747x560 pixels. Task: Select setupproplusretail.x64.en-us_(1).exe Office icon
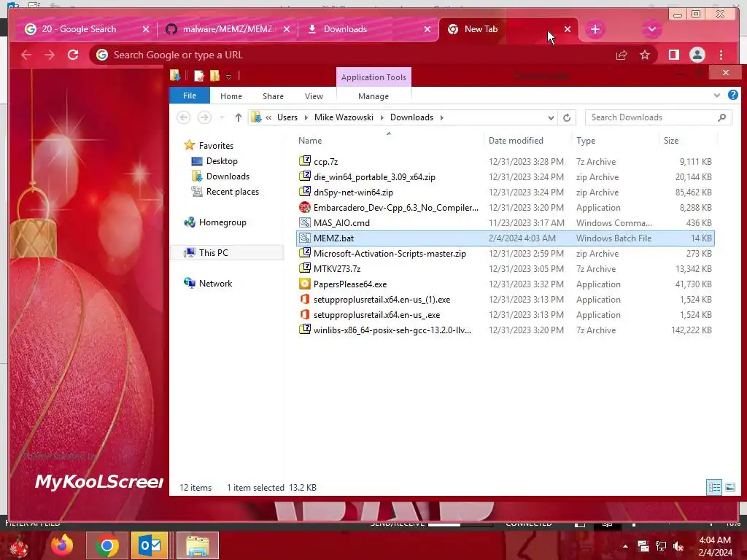point(304,299)
